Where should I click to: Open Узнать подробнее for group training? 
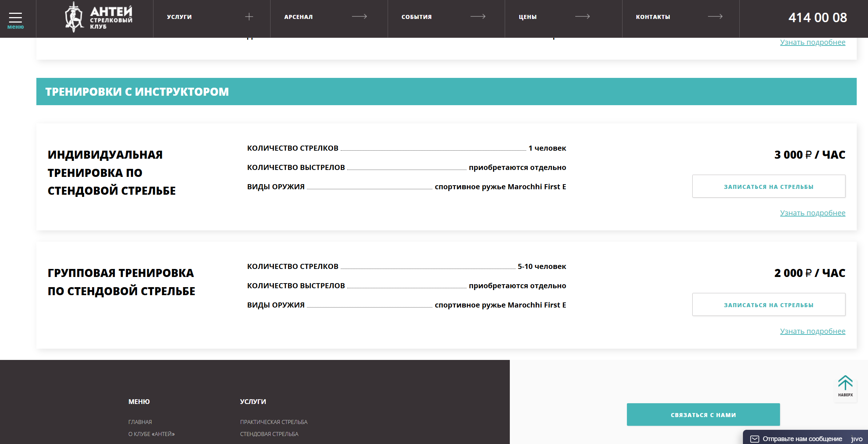tap(812, 331)
